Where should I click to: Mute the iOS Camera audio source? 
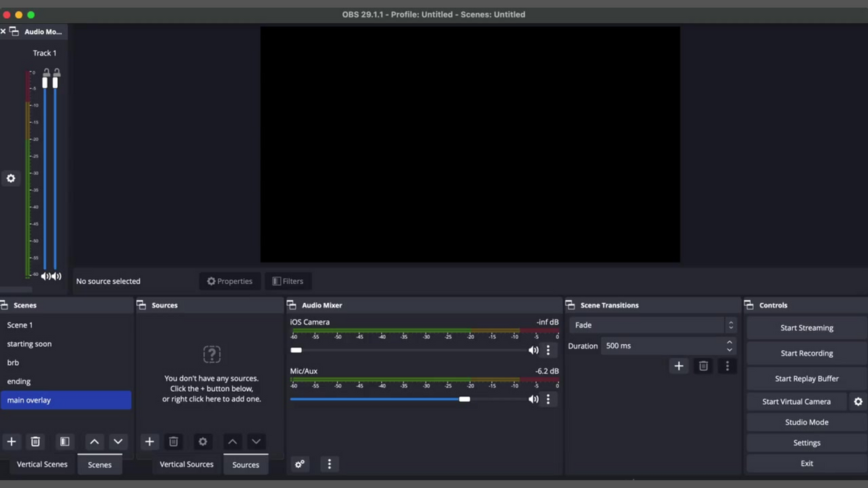coord(534,350)
